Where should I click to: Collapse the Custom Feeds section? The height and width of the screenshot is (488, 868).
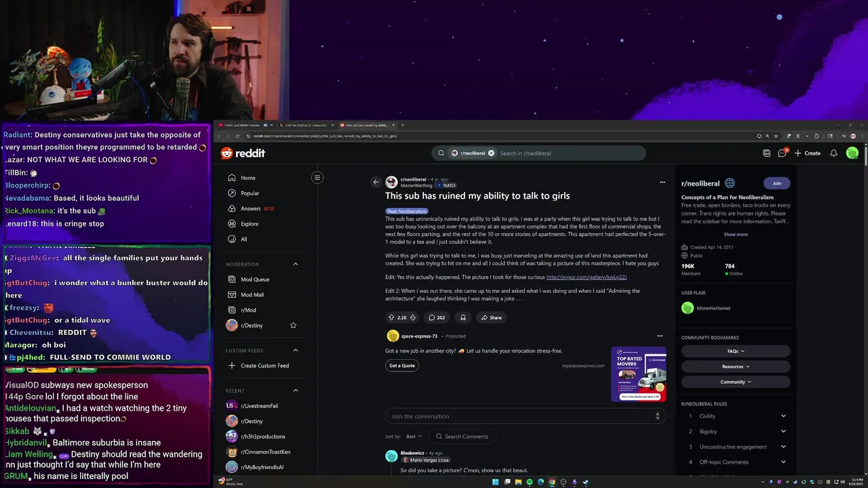pyautogui.click(x=296, y=350)
